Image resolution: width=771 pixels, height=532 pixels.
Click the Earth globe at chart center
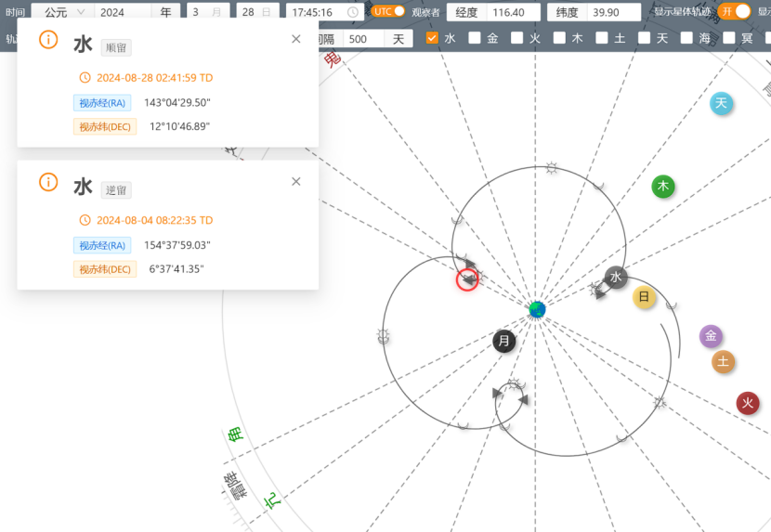point(537,309)
